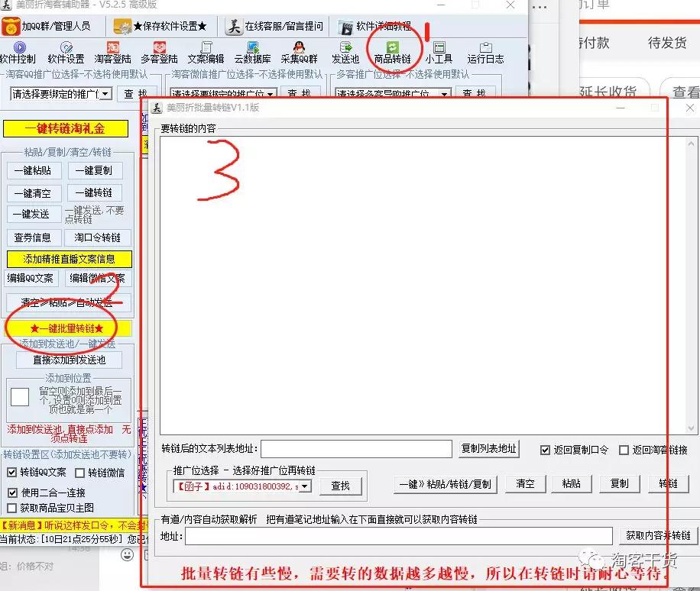Click 清空>粘贴>自动发送 button
The width and height of the screenshot is (700, 591).
(70, 303)
